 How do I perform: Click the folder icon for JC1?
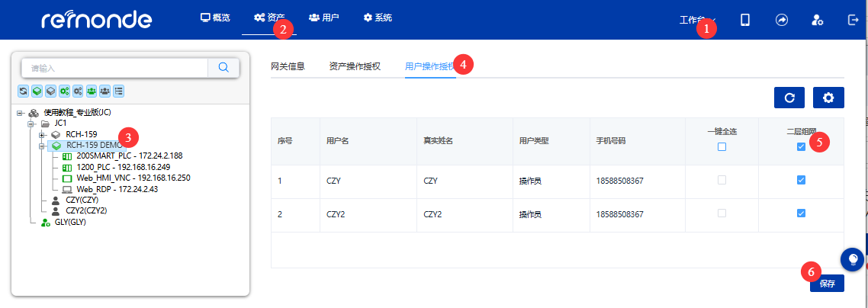(46, 124)
